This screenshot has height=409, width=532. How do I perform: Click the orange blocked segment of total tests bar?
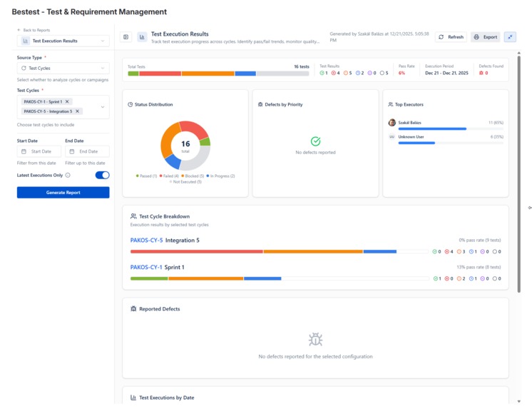tap(208, 74)
